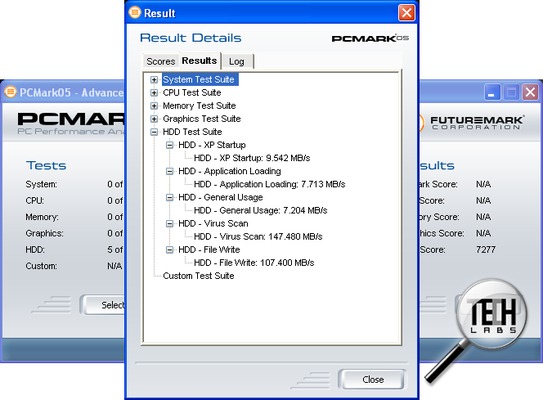Click the 'Tests' heading in main window
543x400 pixels.
[46, 166]
